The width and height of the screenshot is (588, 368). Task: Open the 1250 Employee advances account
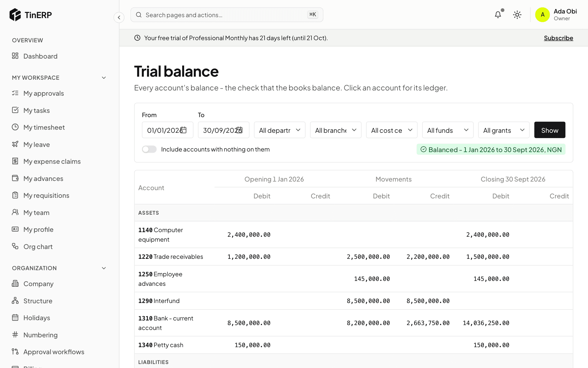(x=160, y=279)
